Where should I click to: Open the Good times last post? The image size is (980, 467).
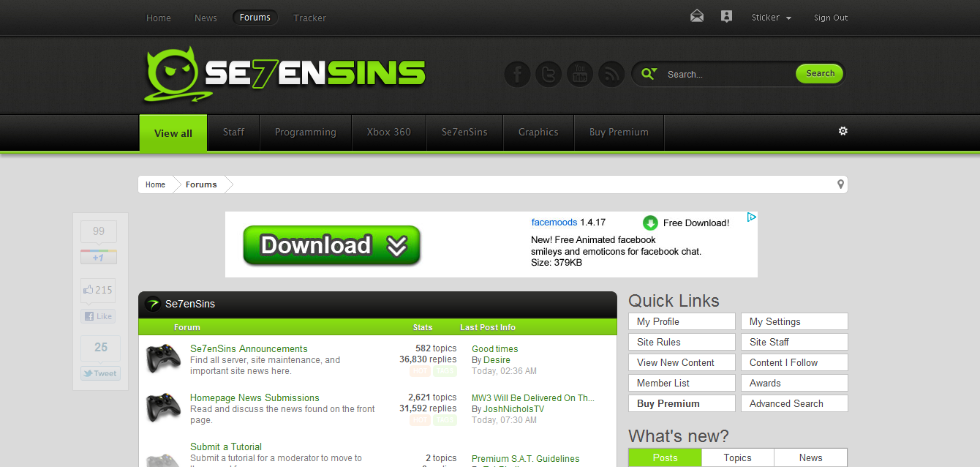tap(495, 349)
